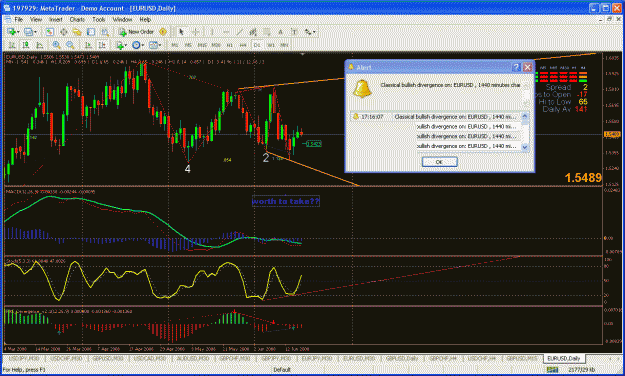Viewport: 625px width, 376px height.
Task: Switch chart to Line Chart mode
Action: click(x=39, y=45)
